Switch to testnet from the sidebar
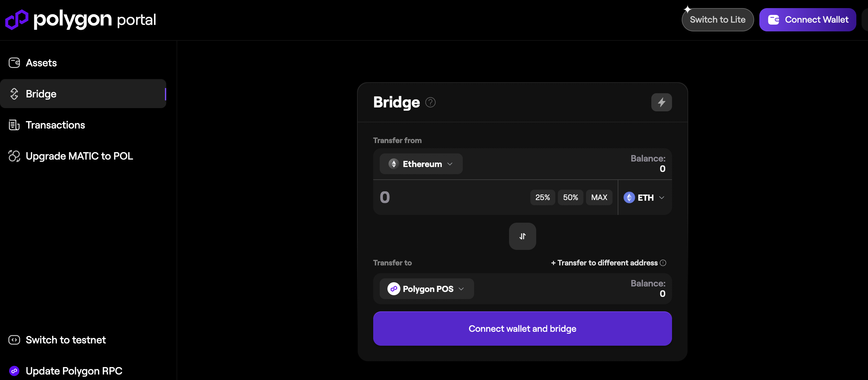The width and height of the screenshot is (868, 380). tap(66, 340)
